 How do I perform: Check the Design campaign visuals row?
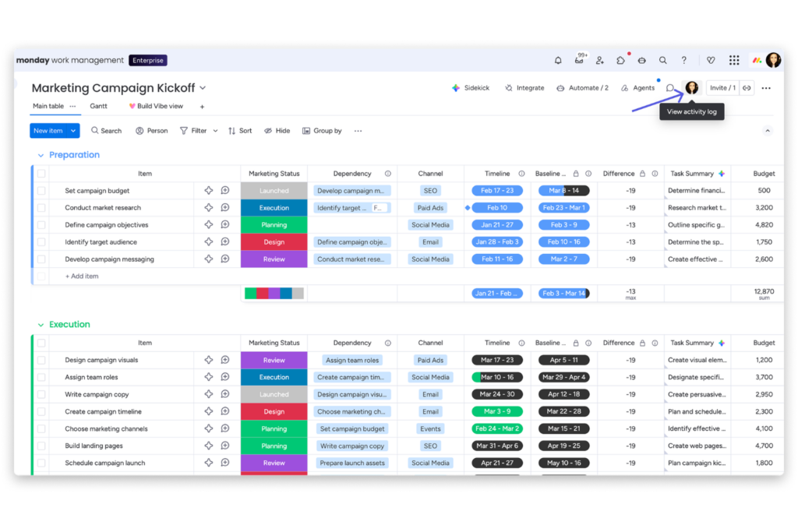(41, 360)
